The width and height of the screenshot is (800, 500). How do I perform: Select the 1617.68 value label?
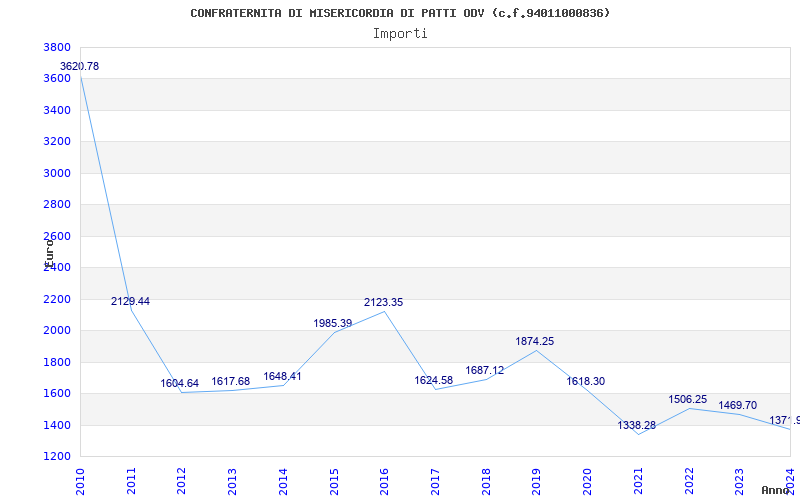(231, 382)
